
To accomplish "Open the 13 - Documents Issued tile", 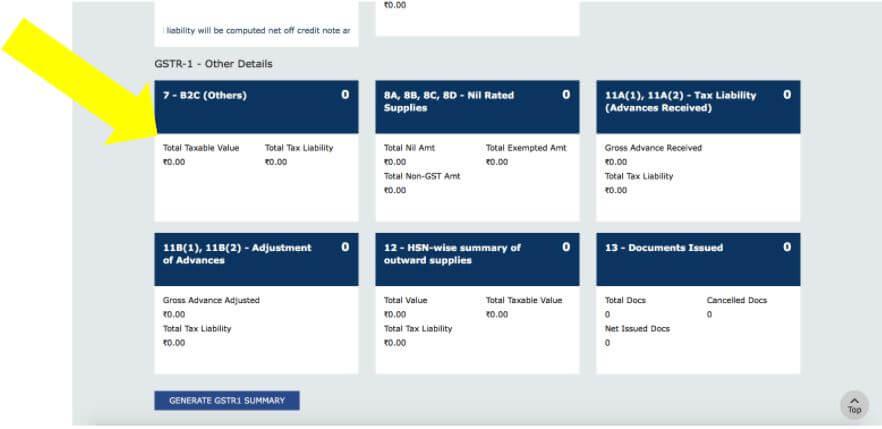I will (x=698, y=259).
